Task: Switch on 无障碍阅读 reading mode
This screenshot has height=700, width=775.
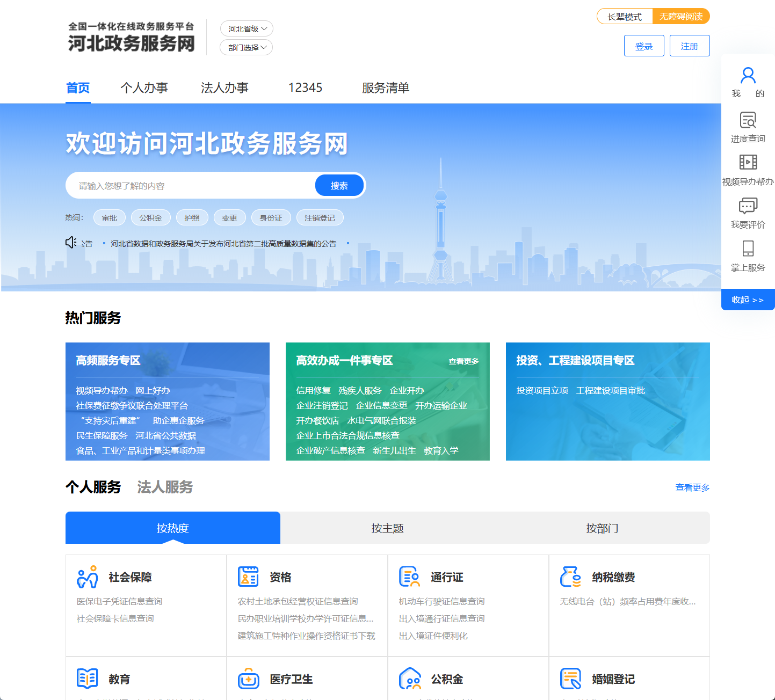Action: (682, 16)
